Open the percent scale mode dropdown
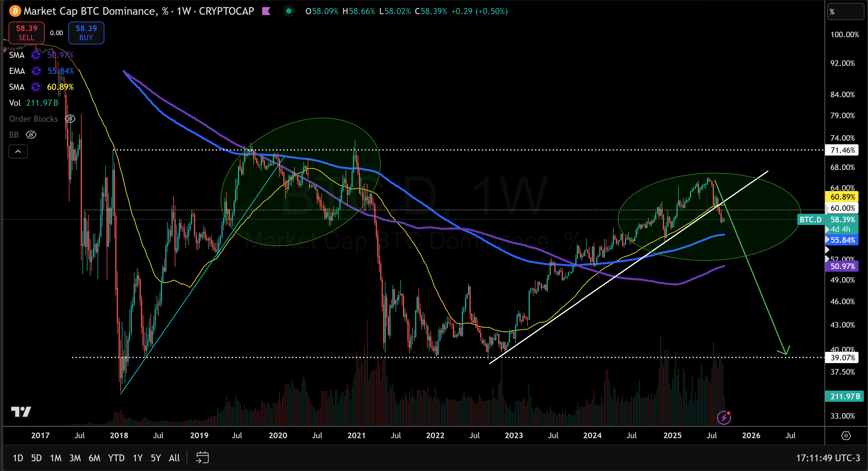Image resolution: width=868 pixels, height=471 pixels. coord(846,12)
